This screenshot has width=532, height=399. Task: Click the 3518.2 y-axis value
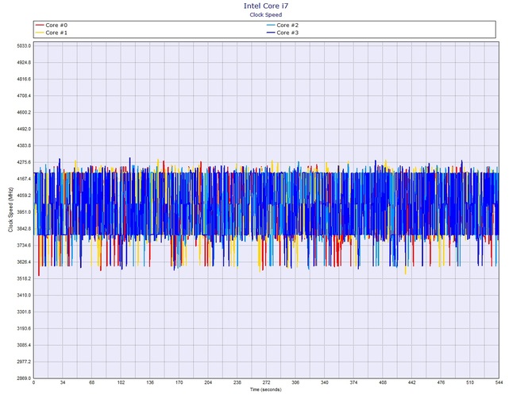tap(24, 279)
